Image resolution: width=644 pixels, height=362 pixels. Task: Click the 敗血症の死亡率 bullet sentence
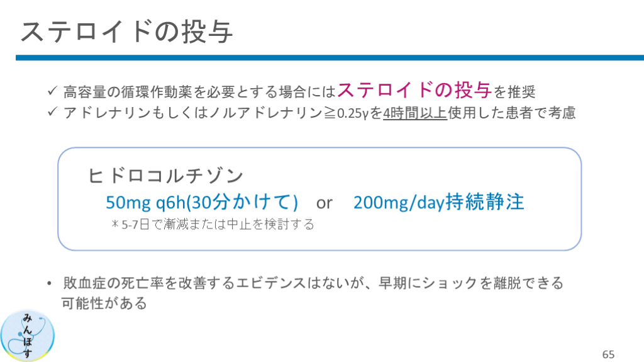tap(313, 283)
